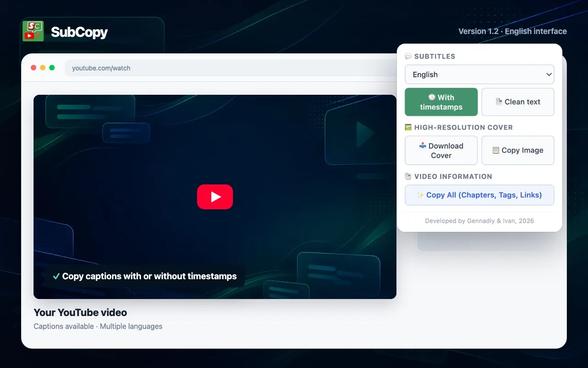Copy subtitles as Clean text
The height and width of the screenshot is (368, 588).
pos(518,102)
